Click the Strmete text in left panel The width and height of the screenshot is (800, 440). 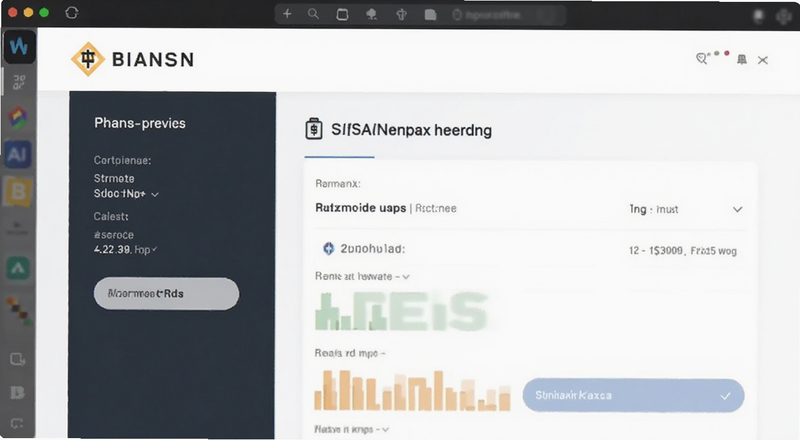point(114,179)
